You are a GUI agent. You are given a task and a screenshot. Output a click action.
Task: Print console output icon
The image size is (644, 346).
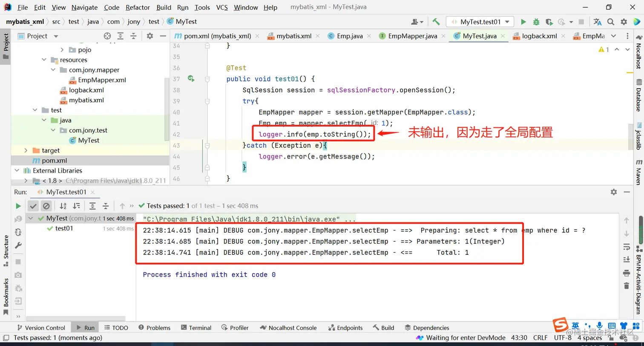point(626,273)
